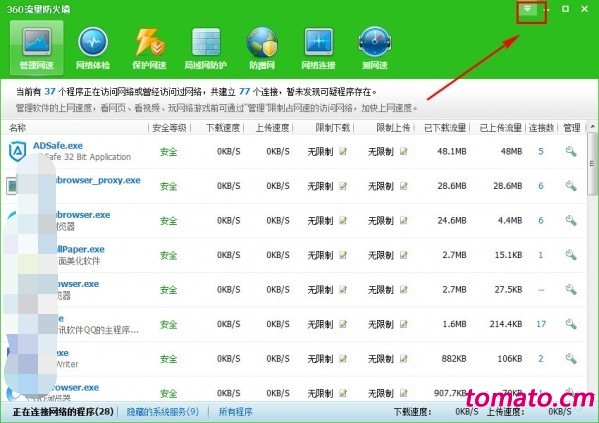Select the 保护网速 lightning shield icon
This screenshot has height=423, width=599.
point(149,48)
